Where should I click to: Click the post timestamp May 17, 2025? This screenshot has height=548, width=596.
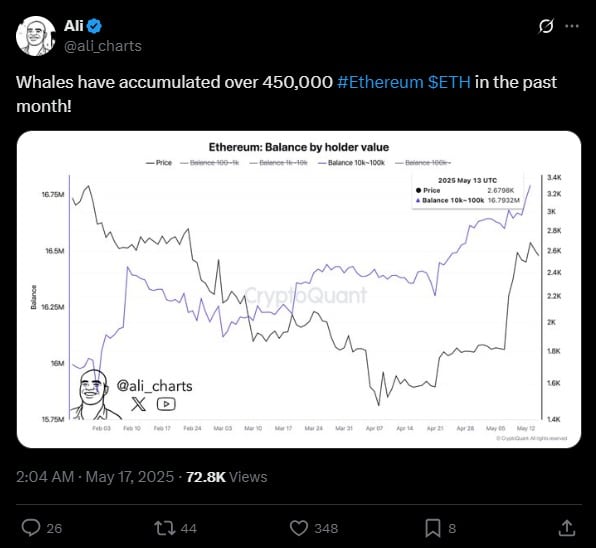tap(130, 477)
